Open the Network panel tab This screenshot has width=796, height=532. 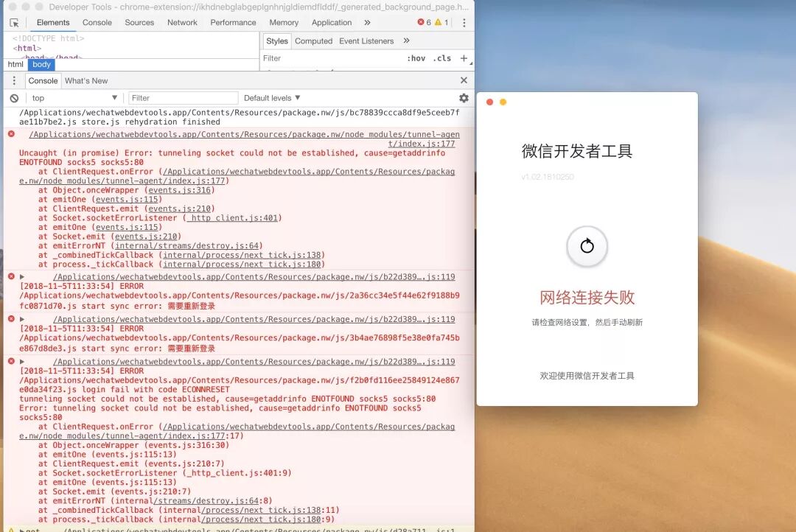coord(182,23)
